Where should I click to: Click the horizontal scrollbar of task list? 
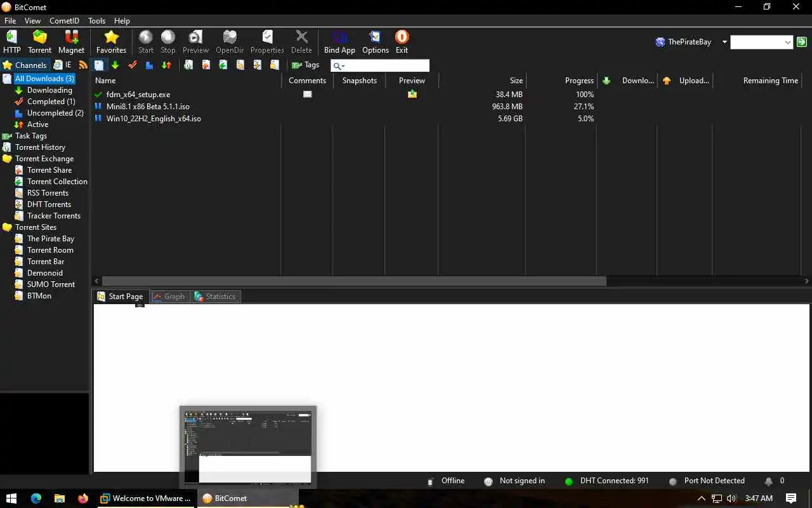point(354,281)
